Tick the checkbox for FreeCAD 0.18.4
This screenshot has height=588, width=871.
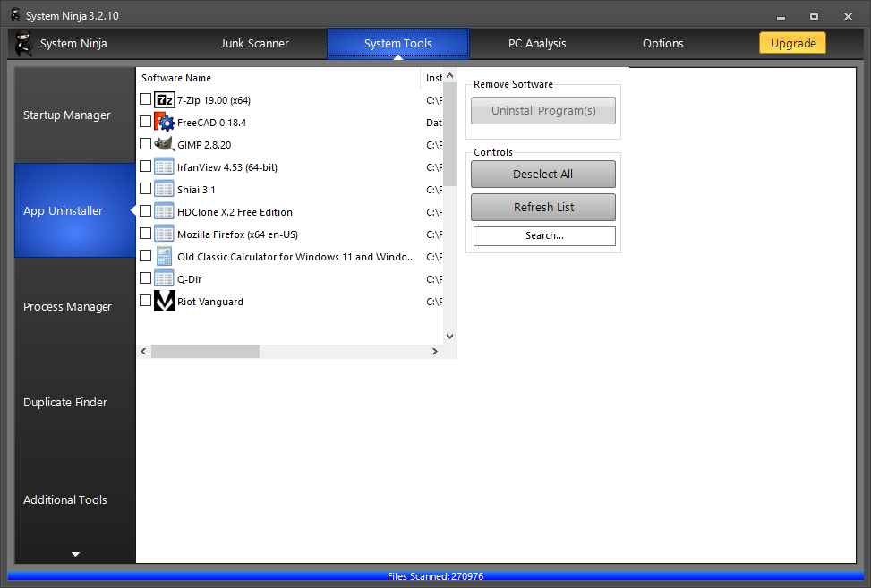click(x=146, y=121)
